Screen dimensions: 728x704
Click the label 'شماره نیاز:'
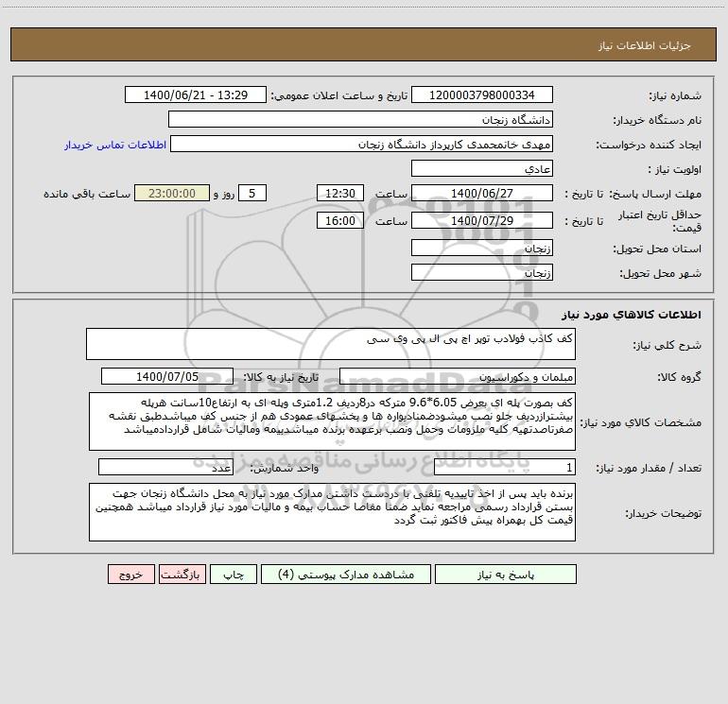(675, 95)
